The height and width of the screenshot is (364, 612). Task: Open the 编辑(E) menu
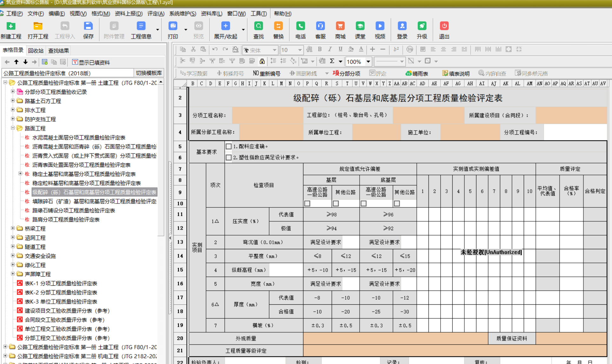coord(57,13)
